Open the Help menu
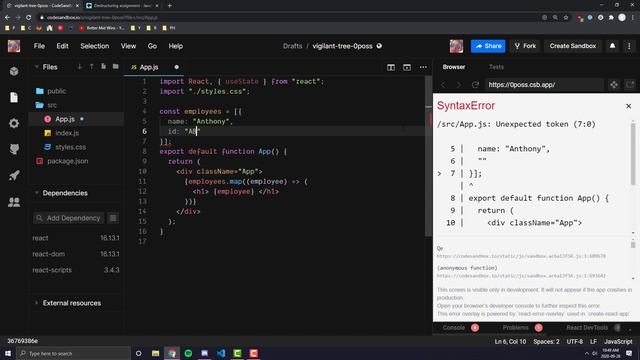Screen dimensions: 640x360 [176, 46]
